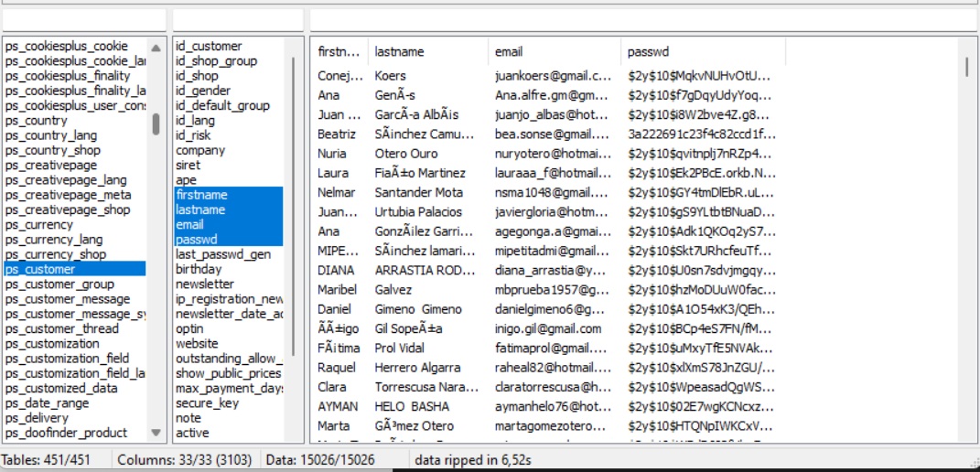Select the id_customer column

[x=228, y=46]
